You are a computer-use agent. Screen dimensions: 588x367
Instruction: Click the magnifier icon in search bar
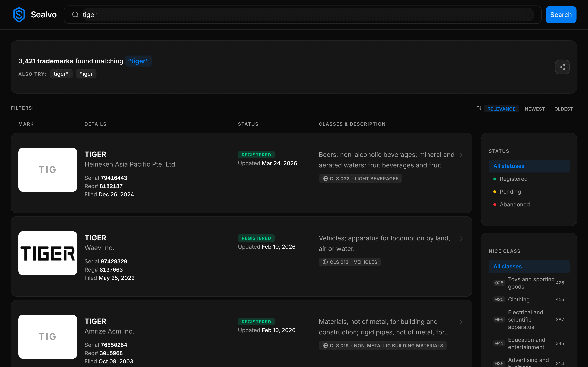coord(75,15)
